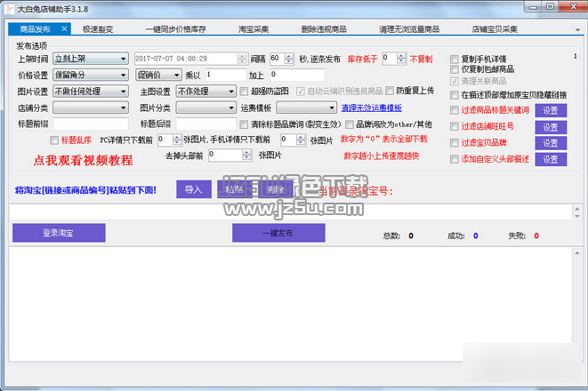Click the 清除 button
Viewport: 588px width, 391px height.
click(x=276, y=189)
